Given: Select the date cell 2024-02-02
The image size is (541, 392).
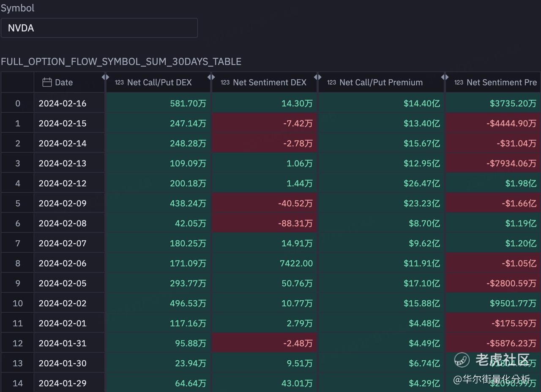Looking at the screenshot, I should point(69,303).
